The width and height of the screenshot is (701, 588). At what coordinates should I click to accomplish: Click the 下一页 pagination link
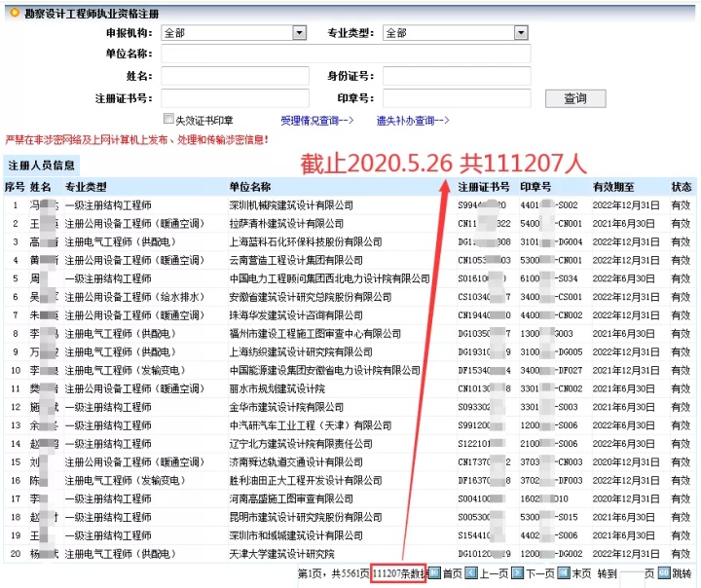540,573
